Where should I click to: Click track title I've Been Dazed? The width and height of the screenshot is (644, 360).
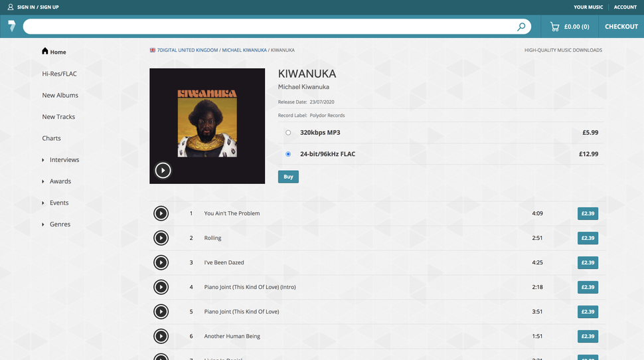(x=224, y=262)
